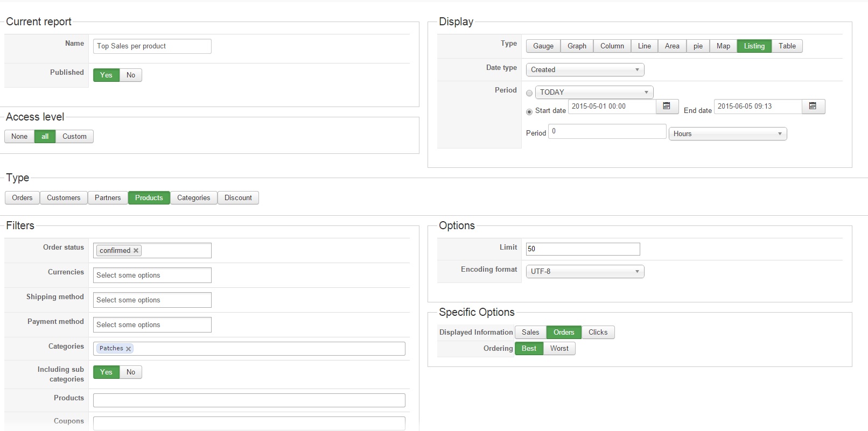Expand the Date type dropdown
868x431 pixels.
click(x=585, y=70)
